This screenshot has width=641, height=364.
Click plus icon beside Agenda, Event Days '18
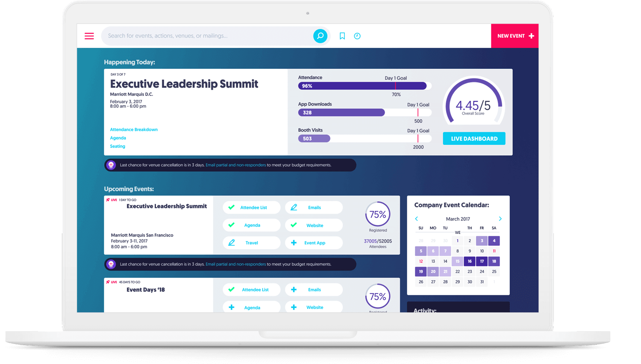coord(231,307)
